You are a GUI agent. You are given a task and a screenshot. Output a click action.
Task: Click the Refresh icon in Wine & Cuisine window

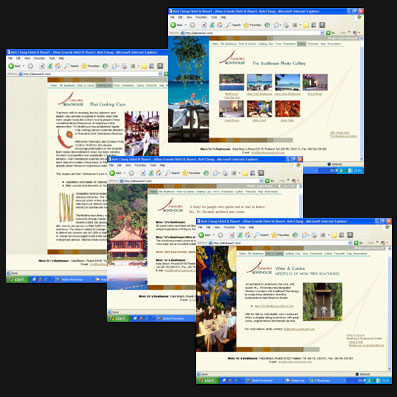pyautogui.click(x=240, y=235)
